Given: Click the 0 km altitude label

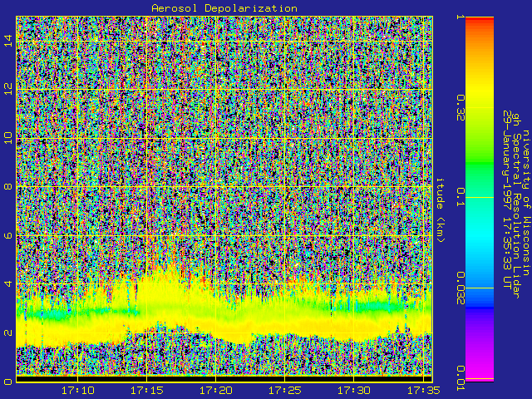Looking at the screenshot, I should pos(7,381).
